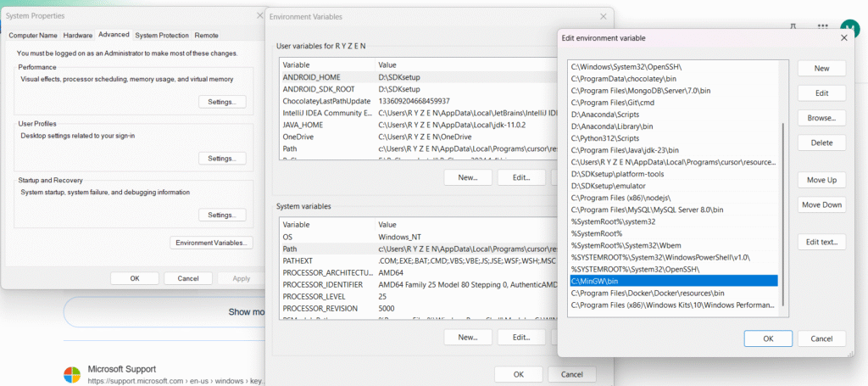Switch to the Hardware tab

coord(78,35)
